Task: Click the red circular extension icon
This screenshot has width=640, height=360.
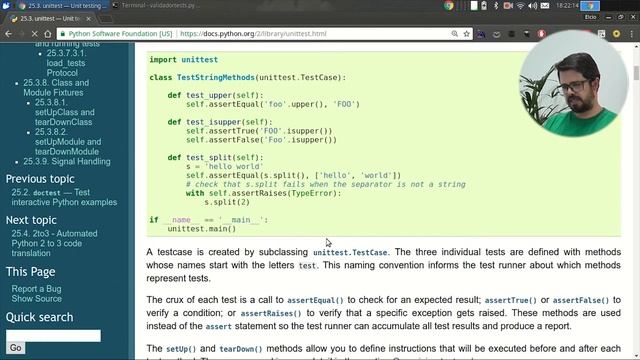Action: tap(542, 34)
